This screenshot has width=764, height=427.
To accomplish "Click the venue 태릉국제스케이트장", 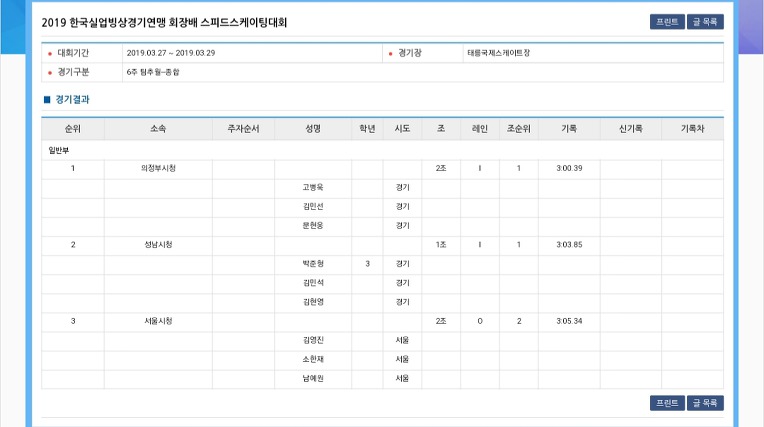I will pyautogui.click(x=498, y=53).
